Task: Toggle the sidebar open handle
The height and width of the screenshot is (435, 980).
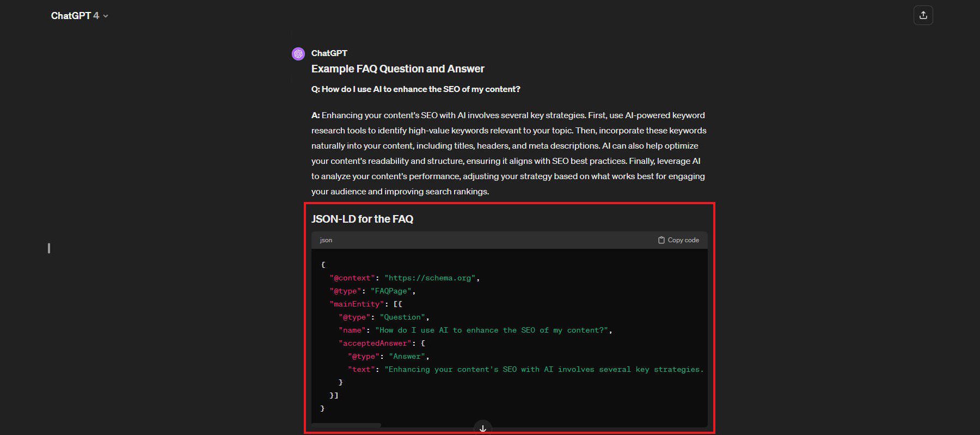Action: coord(49,248)
